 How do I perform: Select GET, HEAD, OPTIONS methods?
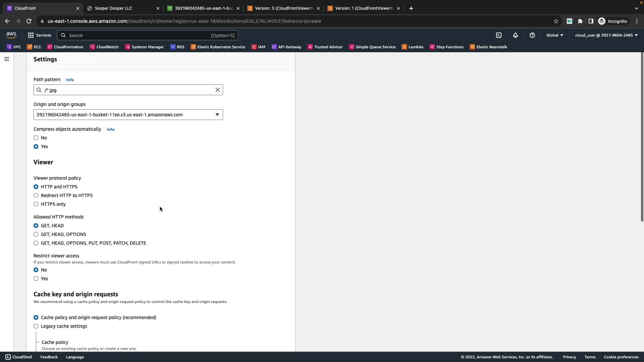pyautogui.click(x=36, y=234)
